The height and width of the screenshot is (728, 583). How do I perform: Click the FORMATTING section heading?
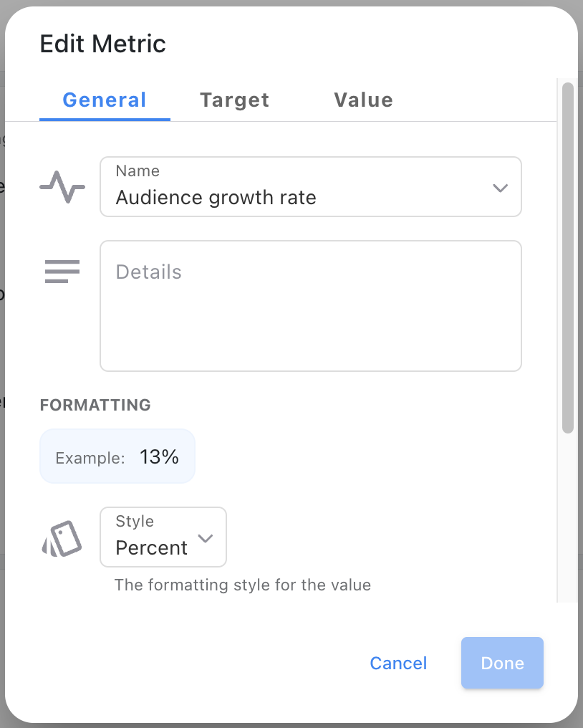(95, 405)
